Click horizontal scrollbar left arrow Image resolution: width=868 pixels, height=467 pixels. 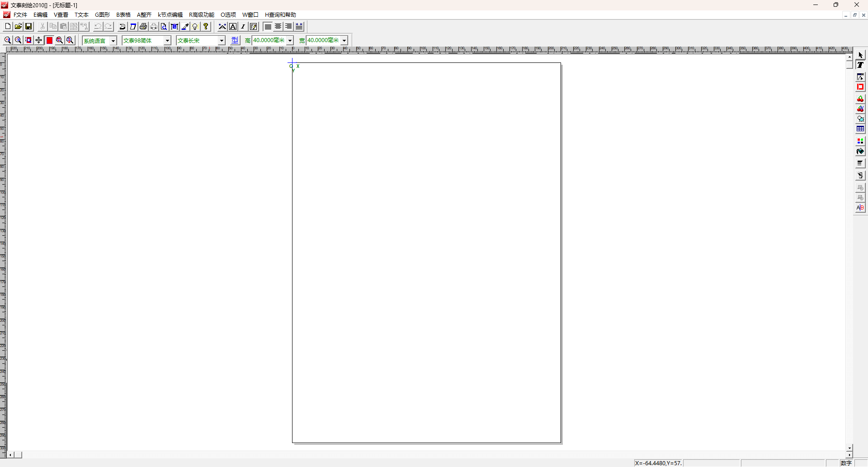click(10, 455)
